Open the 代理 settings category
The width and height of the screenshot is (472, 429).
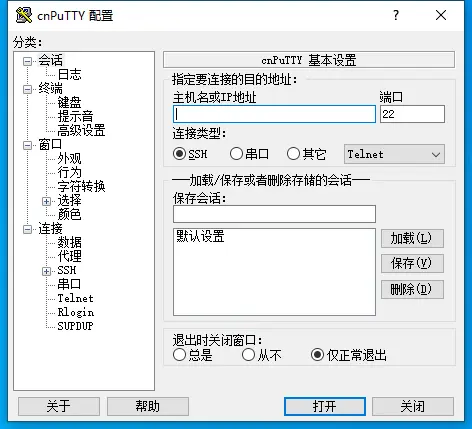point(69,257)
